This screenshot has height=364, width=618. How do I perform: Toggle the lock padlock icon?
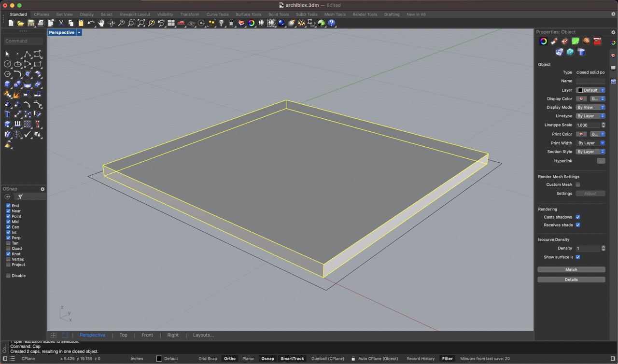[x=231, y=23]
